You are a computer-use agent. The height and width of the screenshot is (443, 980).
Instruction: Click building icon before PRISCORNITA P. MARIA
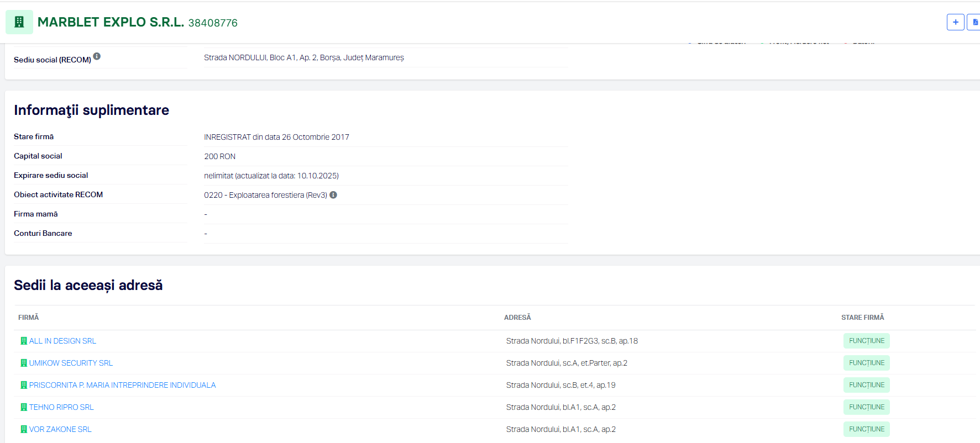(x=24, y=385)
